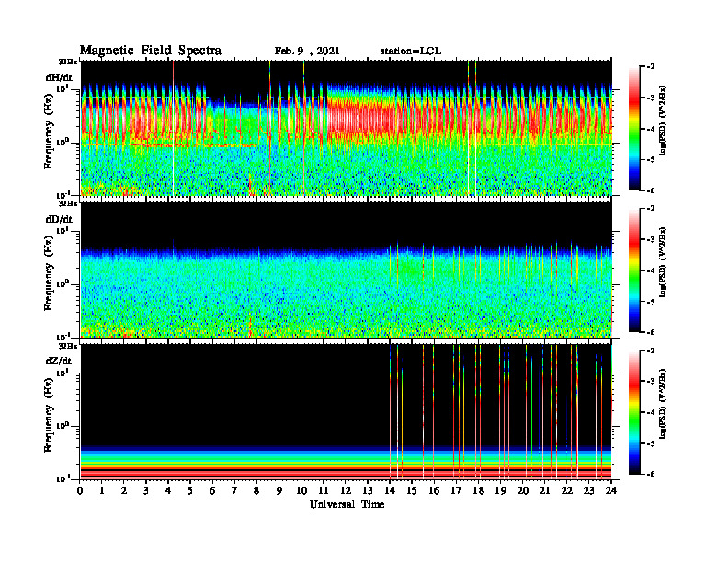Click the -6 value on dZ/dt color scale
728x563 pixels.
(651, 474)
